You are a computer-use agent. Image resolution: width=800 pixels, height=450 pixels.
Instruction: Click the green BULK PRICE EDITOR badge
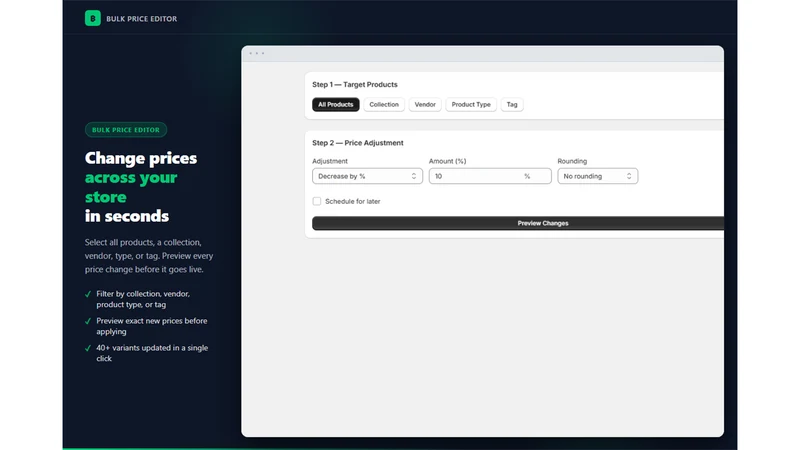click(126, 130)
